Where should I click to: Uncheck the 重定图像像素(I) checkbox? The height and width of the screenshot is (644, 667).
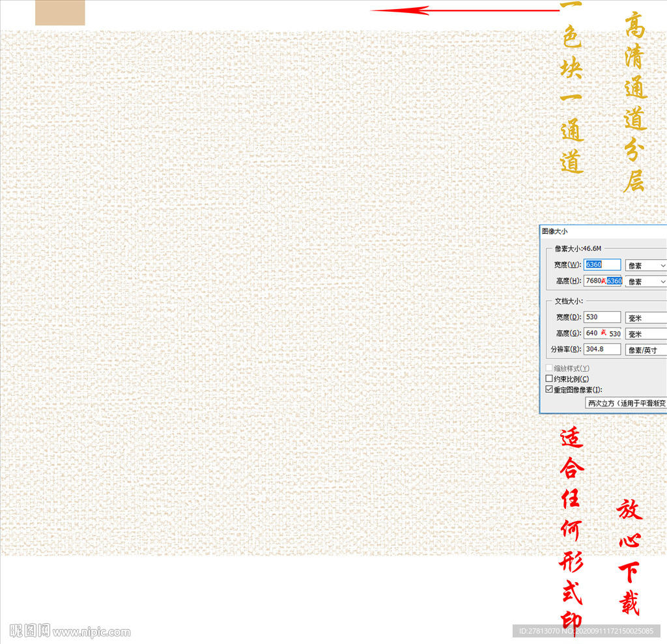549,389
